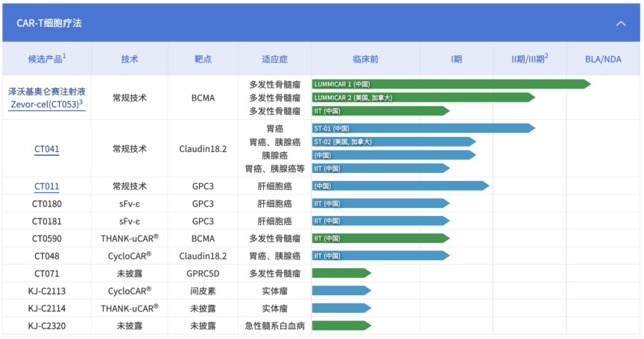Select the ST-01 (中国) pipeline bar
This screenshot has width=644, height=339.
[x=422, y=128]
